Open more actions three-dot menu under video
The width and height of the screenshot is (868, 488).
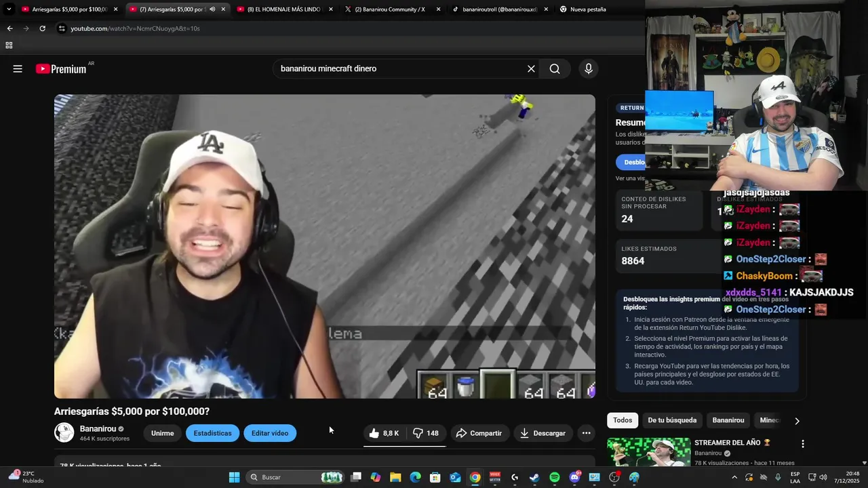pyautogui.click(x=587, y=433)
